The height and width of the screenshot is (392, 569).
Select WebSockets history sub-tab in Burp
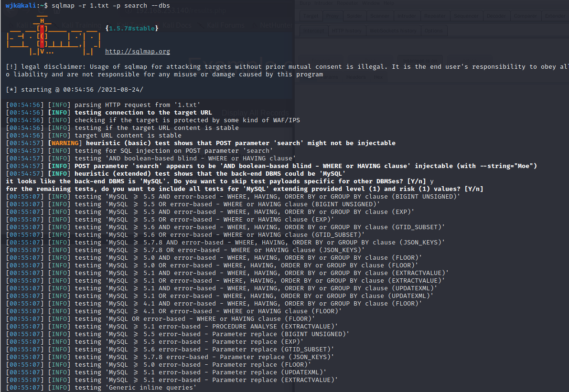(x=393, y=31)
